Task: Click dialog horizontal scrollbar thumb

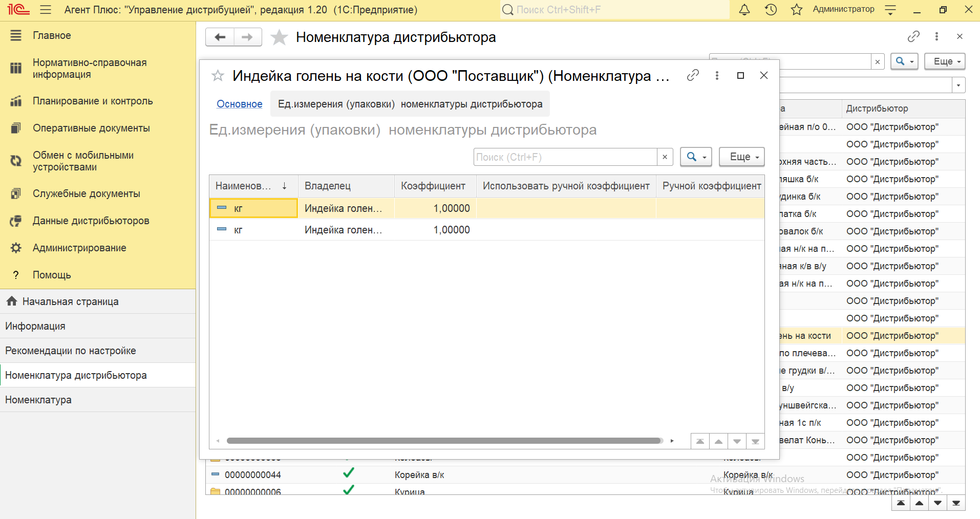Action: [x=444, y=441]
